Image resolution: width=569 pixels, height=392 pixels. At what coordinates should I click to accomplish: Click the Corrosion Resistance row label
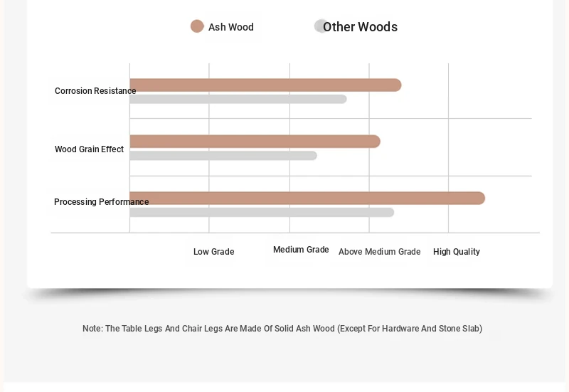(x=95, y=91)
